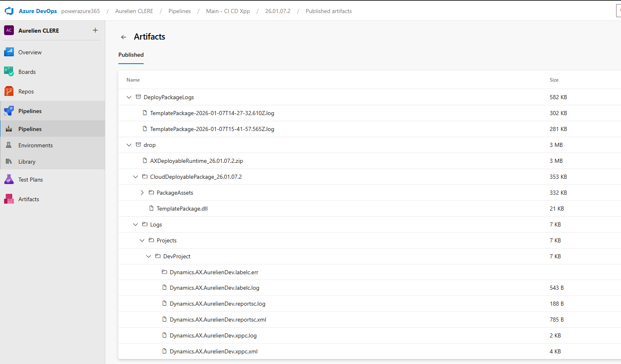Click the Main - CI CD Xpp breadcrumb

228,11
